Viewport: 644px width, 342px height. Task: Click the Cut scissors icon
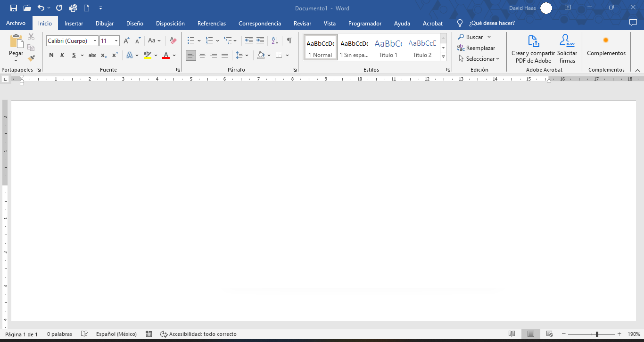point(31,37)
